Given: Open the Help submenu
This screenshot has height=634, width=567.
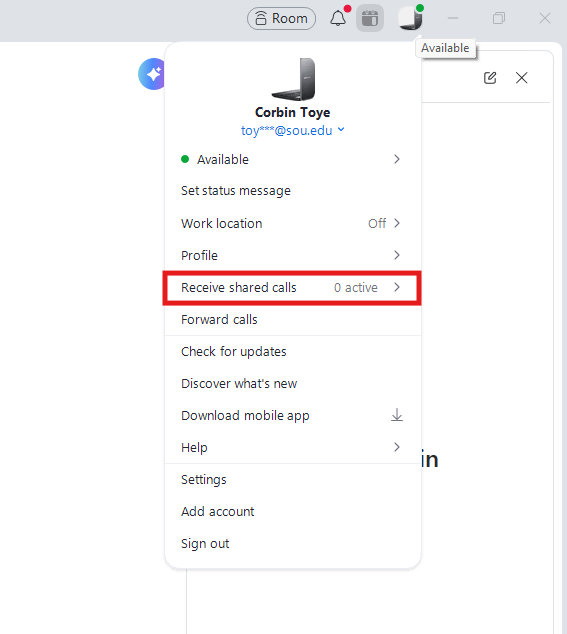Looking at the screenshot, I should click(293, 447).
